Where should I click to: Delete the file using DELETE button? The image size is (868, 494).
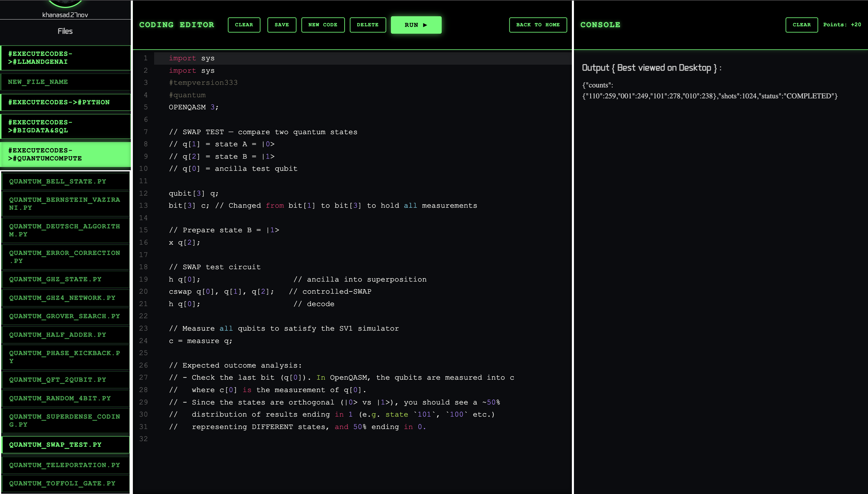(367, 25)
